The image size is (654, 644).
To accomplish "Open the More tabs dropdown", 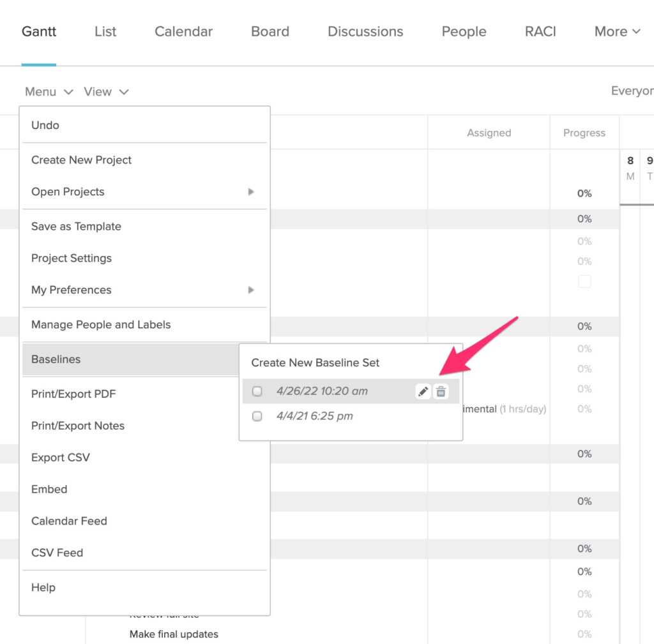I will pos(617,31).
